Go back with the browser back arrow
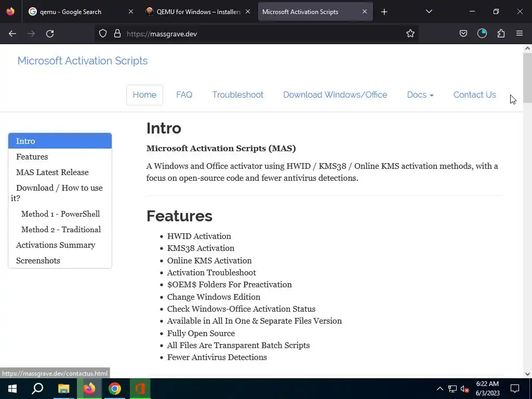The height and width of the screenshot is (399, 532). (12, 34)
